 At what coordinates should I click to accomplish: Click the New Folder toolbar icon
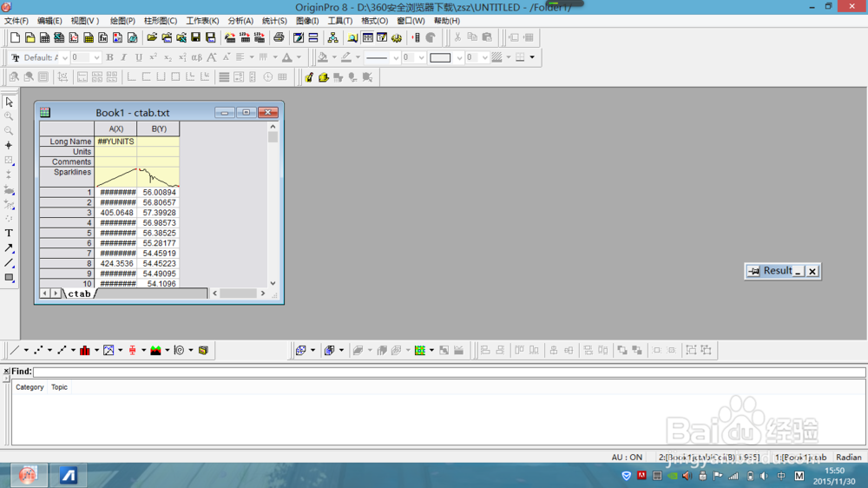pos(30,37)
